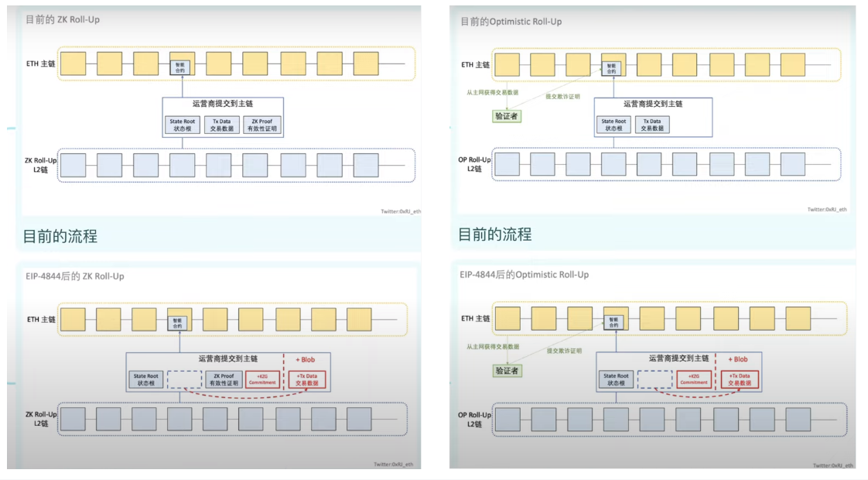Click the '目前的 ZK Roll-Up' diagram title

(63, 19)
